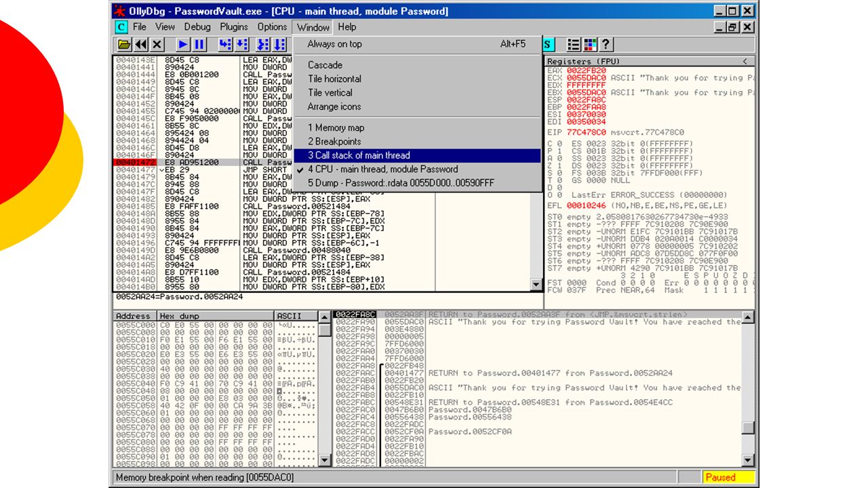The height and width of the screenshot is (488, 868).
Task: Click dump address 0055C000 row
Action: (x=135, y=325)
